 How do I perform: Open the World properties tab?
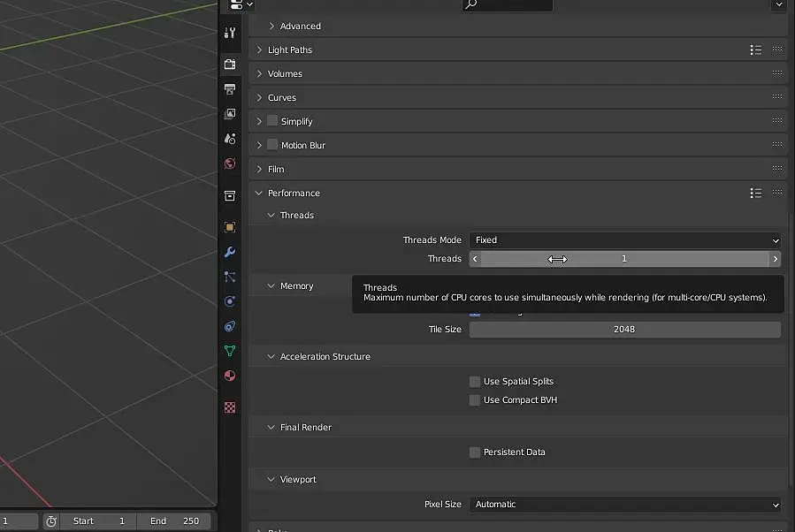(230, 163)
